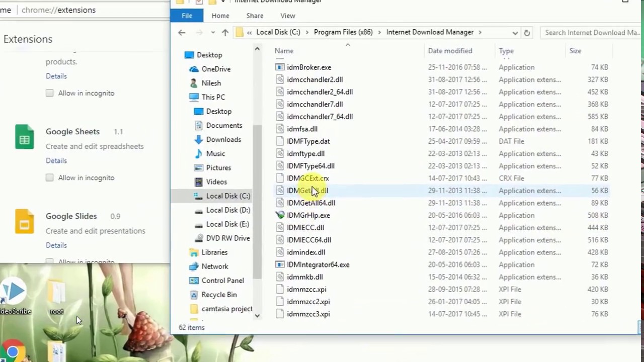The image size is (644, 362).
Task: Expand chevron after Internet Download Manager
Action: pos(480,32)
